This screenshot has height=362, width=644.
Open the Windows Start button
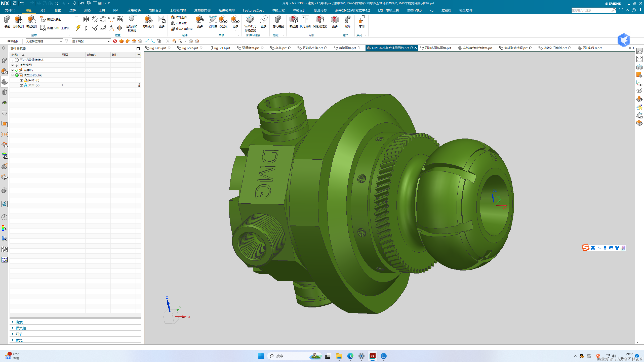click(x=261, y=356)
